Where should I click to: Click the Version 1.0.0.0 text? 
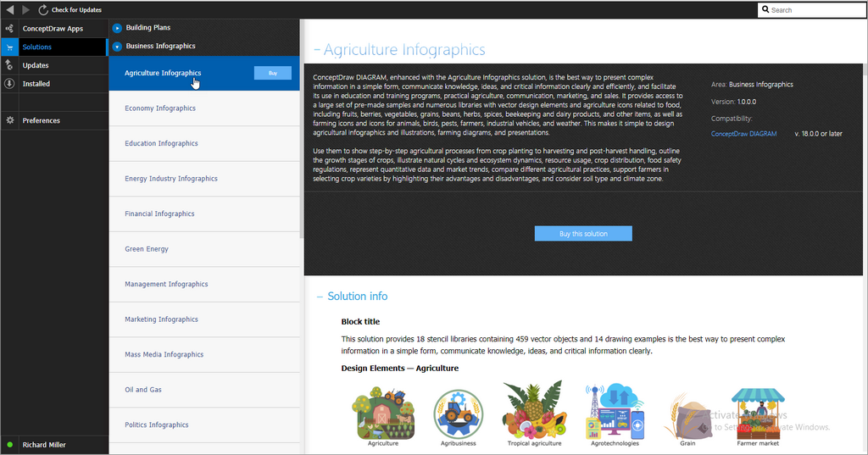733,102
